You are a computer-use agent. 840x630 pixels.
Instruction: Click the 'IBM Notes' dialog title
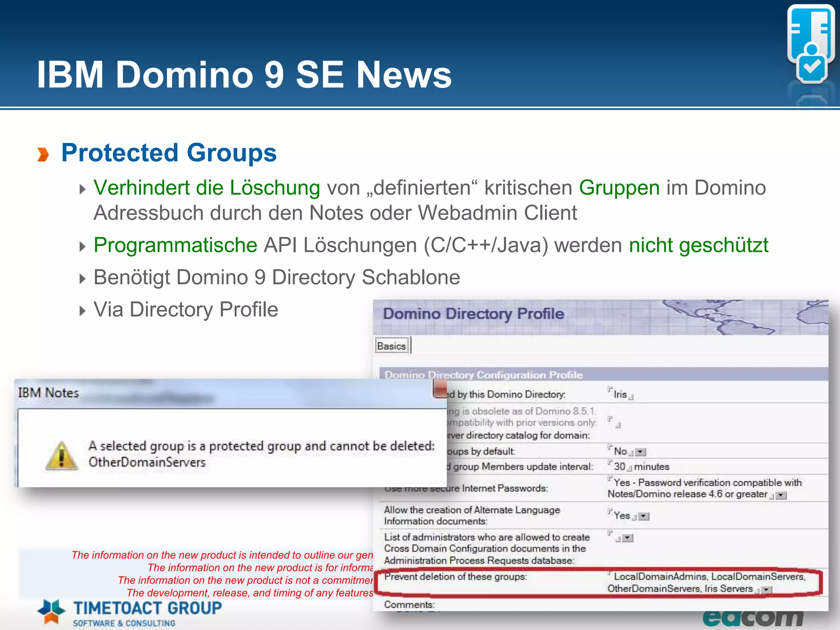pyautogui.click(x=48, y=393)
